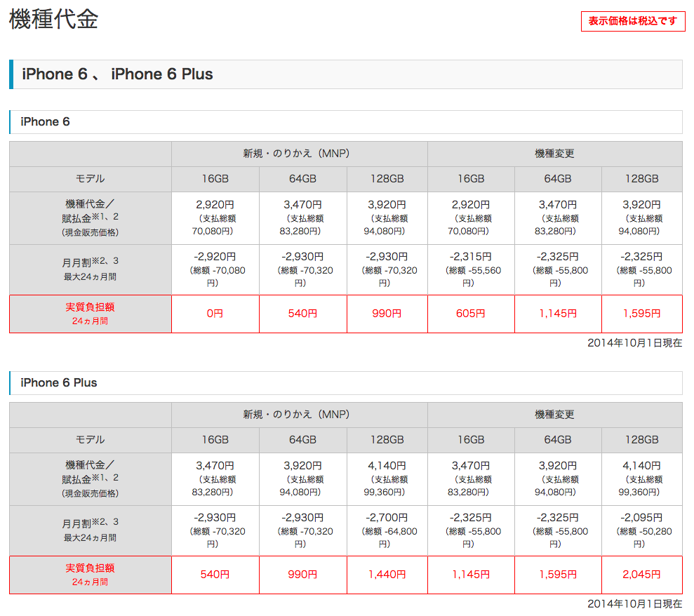Viewport: 694px width, 616px height.
Task: Click 機種変更 header in iPhone 6 Plus table
Action: 554,415
